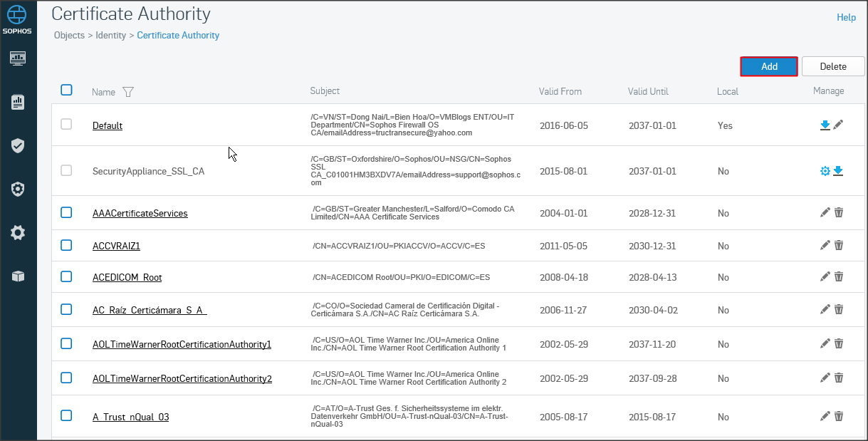
Task: Click the Add button
Action: tap(769, 66)
